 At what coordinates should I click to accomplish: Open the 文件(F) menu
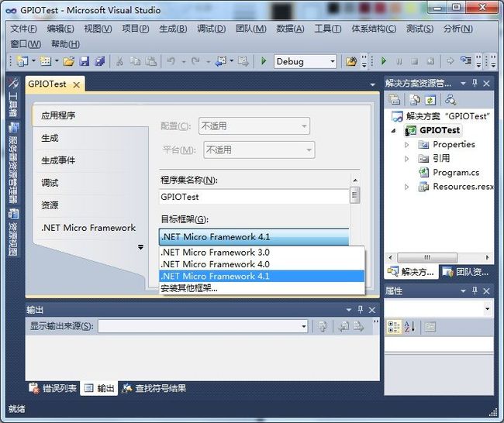(23, 29)
